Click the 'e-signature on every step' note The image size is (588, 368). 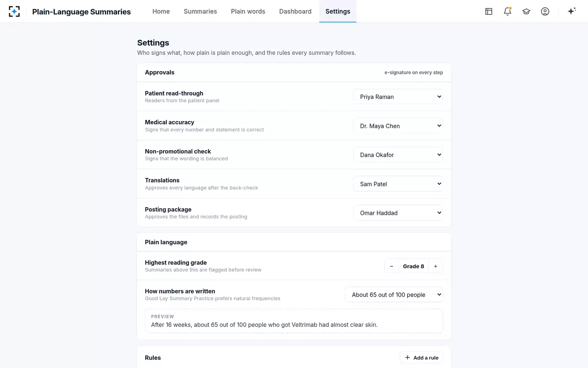pos(414,72)
